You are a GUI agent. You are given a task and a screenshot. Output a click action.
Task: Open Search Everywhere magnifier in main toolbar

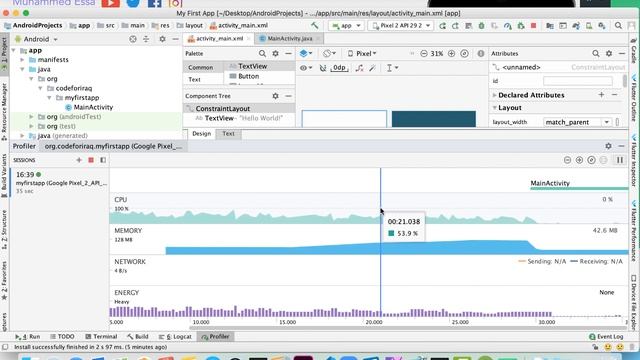pyautogui.click(x=618, y=26)
